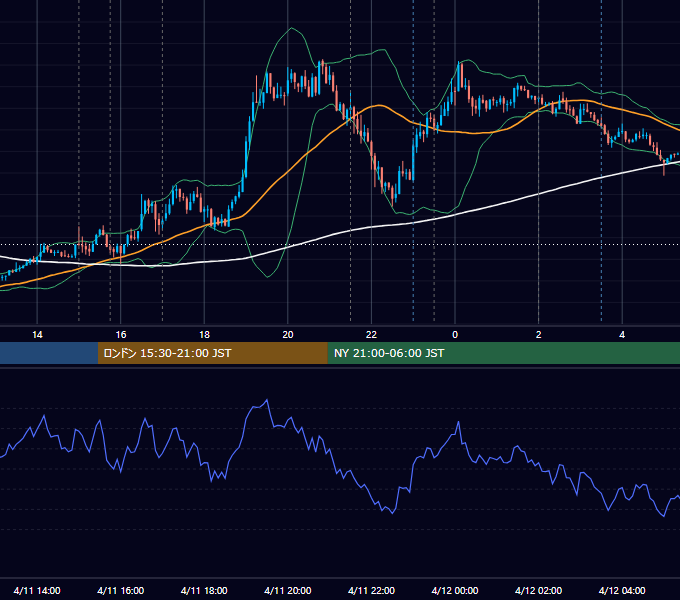
Task: Click the '4/11 22:00' date label
Action: coord(371,590)
